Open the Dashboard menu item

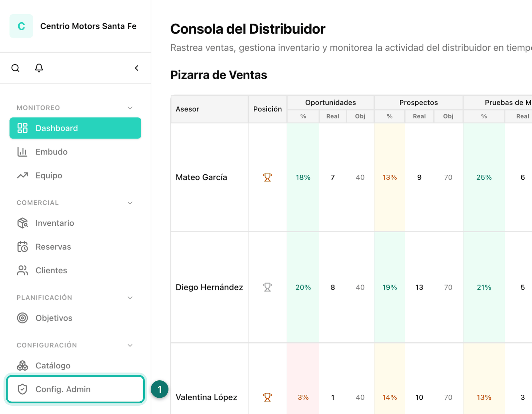pos(75,128)
